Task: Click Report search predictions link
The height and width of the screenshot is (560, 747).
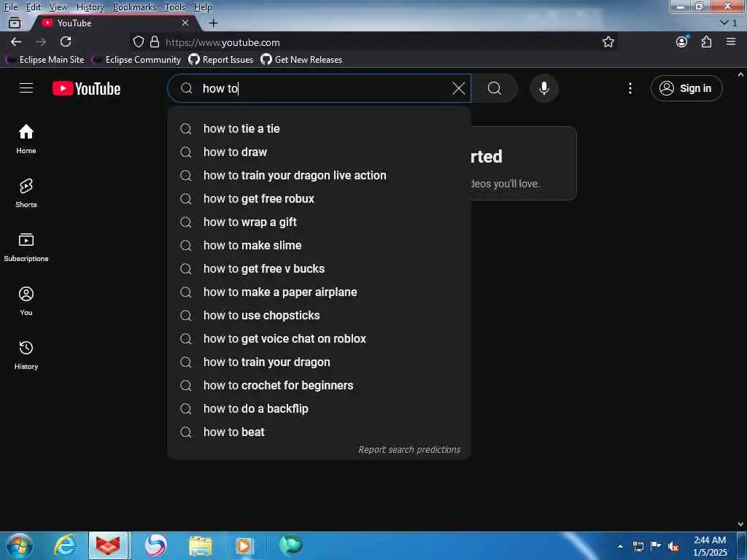Action: click(x=409, y=449)
